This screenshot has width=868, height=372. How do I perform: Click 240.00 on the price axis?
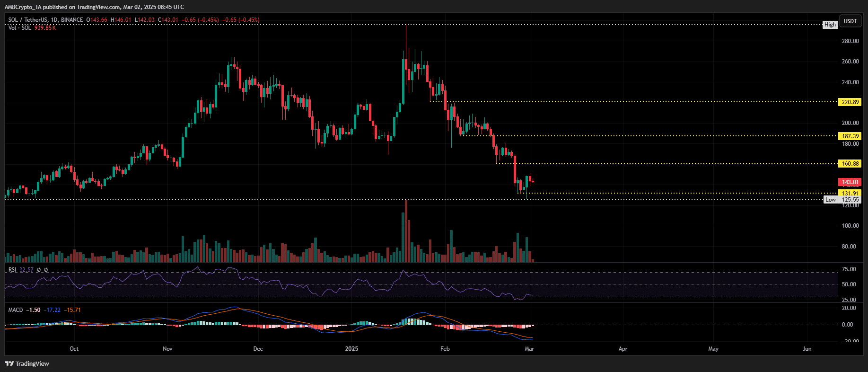point(850,82)
